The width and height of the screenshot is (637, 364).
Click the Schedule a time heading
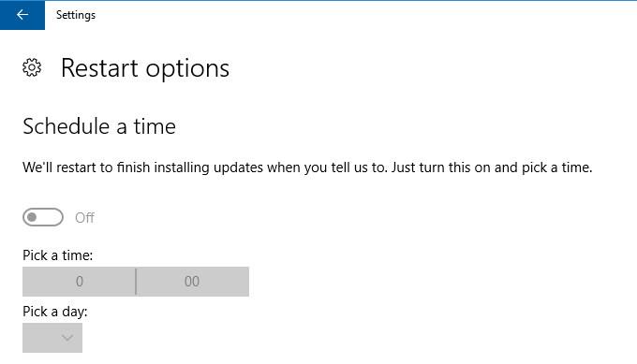pos(99,126)
